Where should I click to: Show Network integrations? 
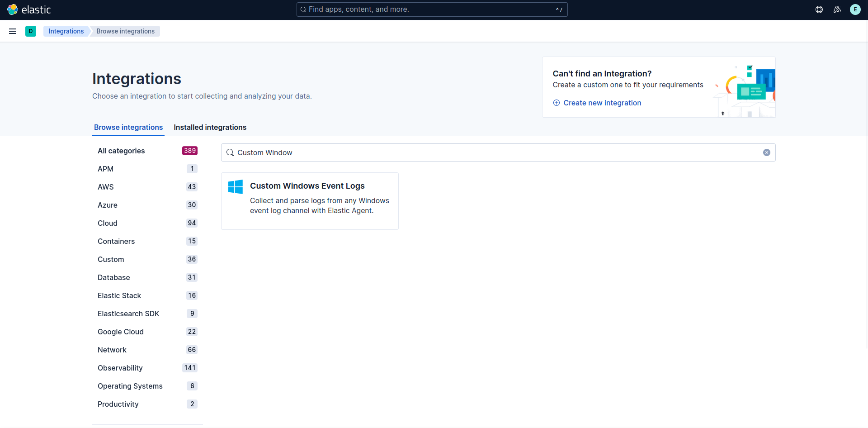[x=147, y=350]
